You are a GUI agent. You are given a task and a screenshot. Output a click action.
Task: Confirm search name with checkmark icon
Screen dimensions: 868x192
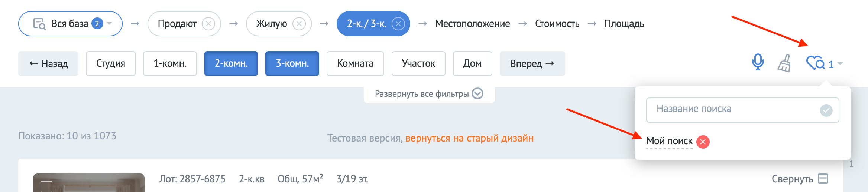pyautogui.click(x=826, y=110)
